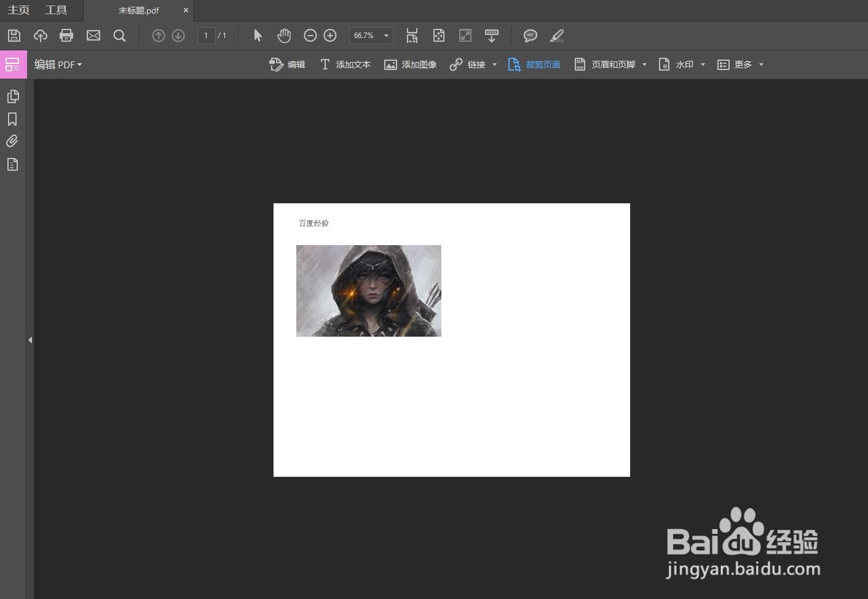The height and width of the screenshot is (599, 868).
Task: Collapse the left navigation pane arrow
Action: point(30,340)
